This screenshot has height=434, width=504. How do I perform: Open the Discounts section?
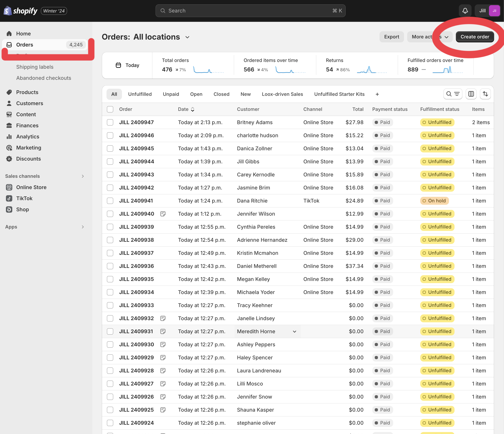29,159
